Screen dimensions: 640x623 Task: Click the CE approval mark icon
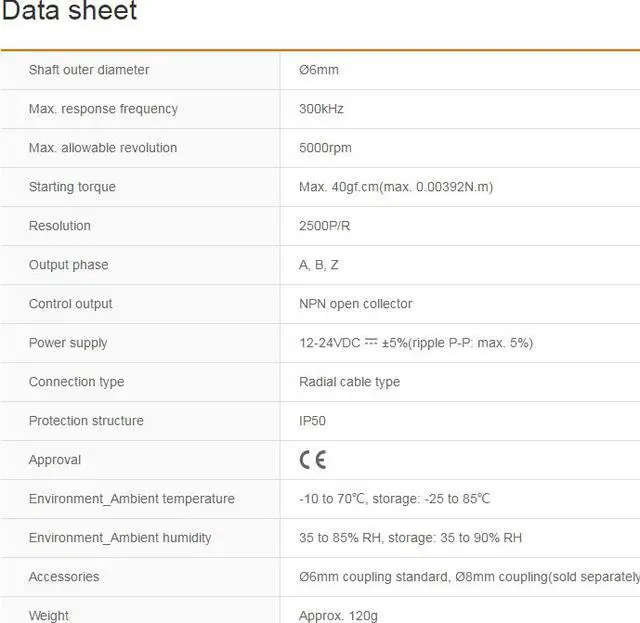[x=313, y=460]
